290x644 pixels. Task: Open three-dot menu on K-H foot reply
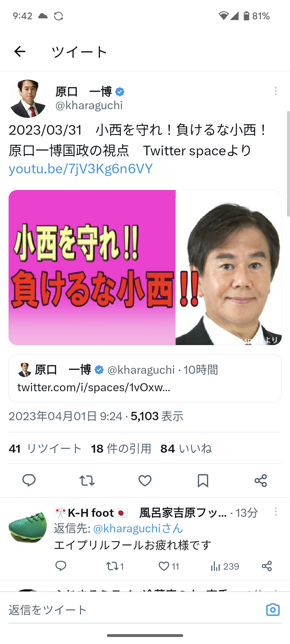tap(275, 512)
